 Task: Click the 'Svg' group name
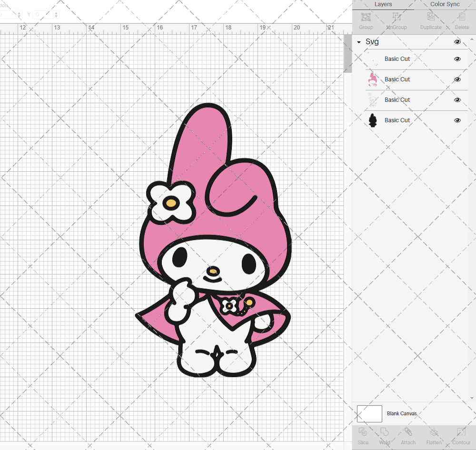pyautogui.click(x=372, y=42)
